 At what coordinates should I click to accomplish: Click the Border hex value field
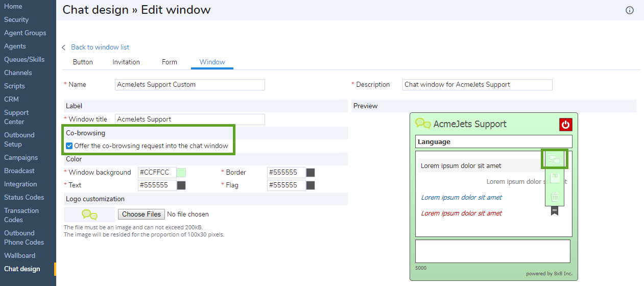click(287, 173)
